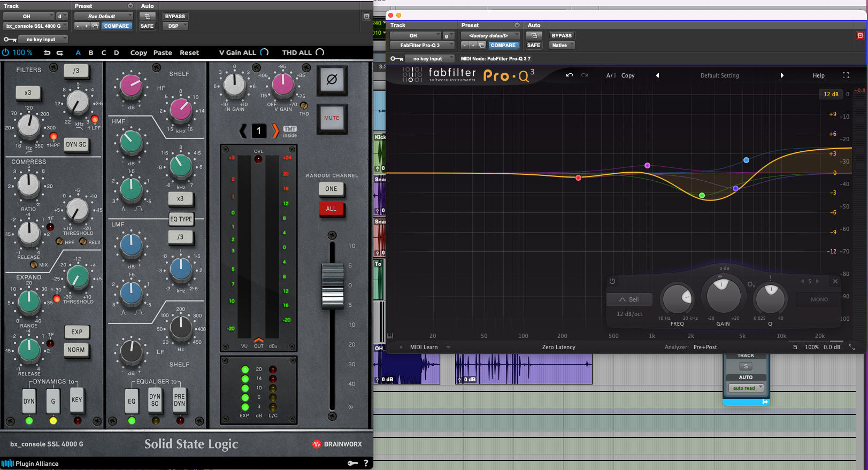
Task: Toggle EQ button under EQUALISER to
Action: tap(132, 400)
